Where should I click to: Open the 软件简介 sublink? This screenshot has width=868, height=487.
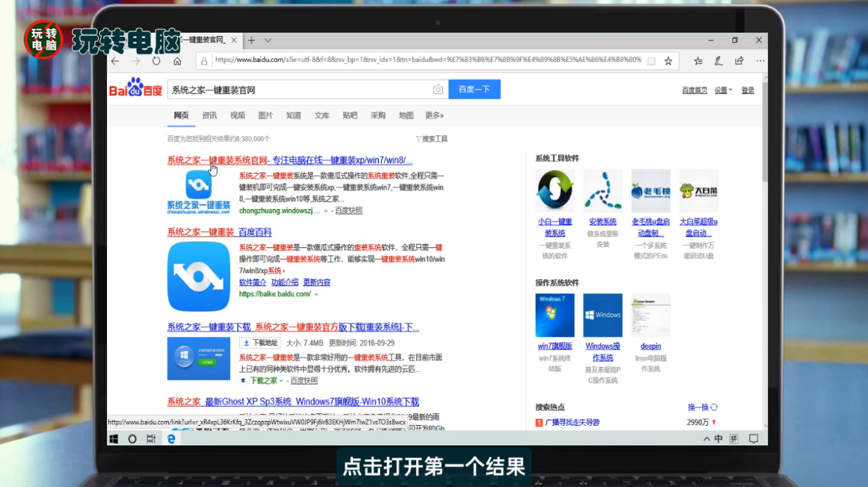[x=252, y=283]
